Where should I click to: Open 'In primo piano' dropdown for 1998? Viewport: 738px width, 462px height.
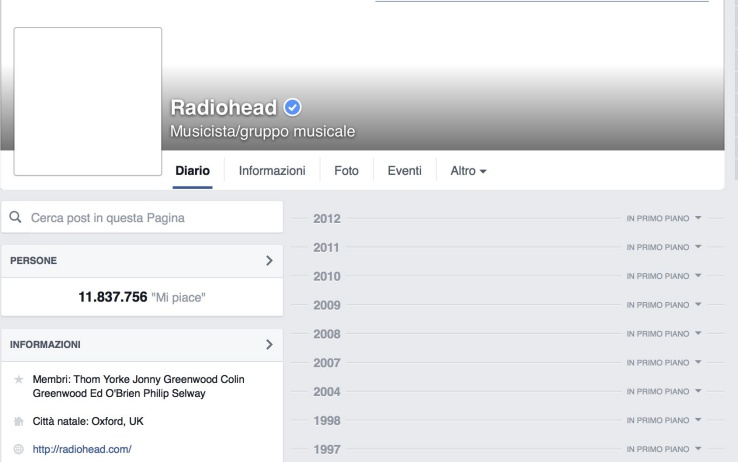664,420
